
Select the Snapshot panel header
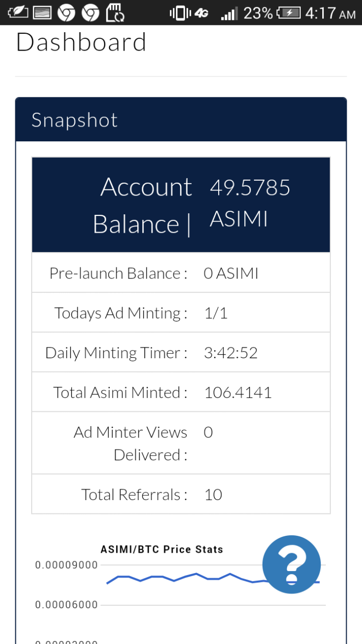pyautogui.click(x=181, y=119)
